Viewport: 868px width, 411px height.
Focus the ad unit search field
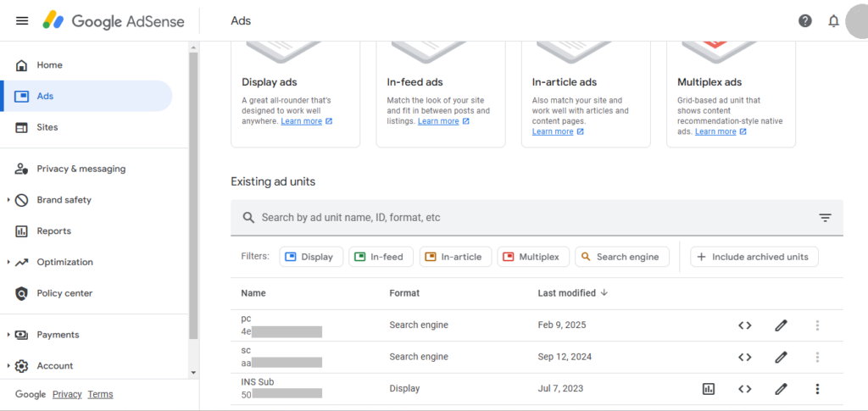click(x=537, y=218)
